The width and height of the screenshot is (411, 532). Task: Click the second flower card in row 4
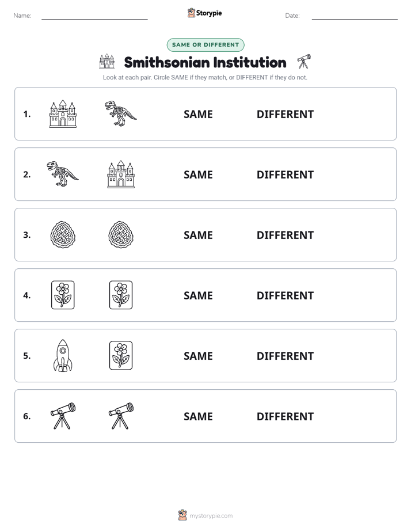click(121, 295)
